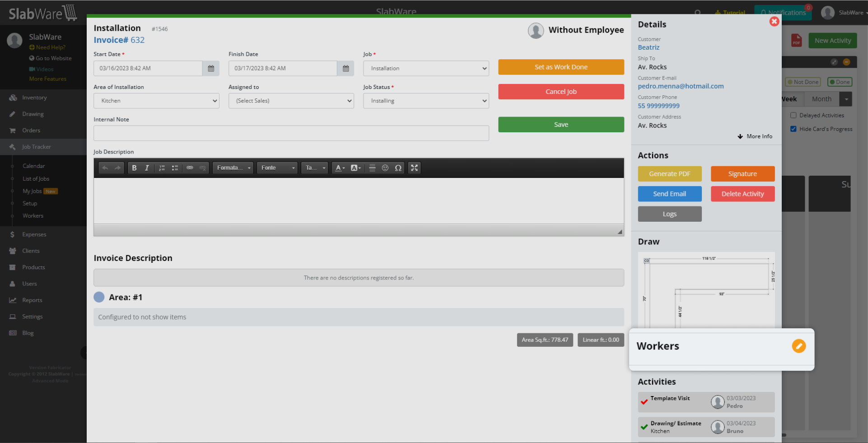Viewport: 868px width, 443px height.
Task: Insert a bulleted list in the editor
Action: 175,168
